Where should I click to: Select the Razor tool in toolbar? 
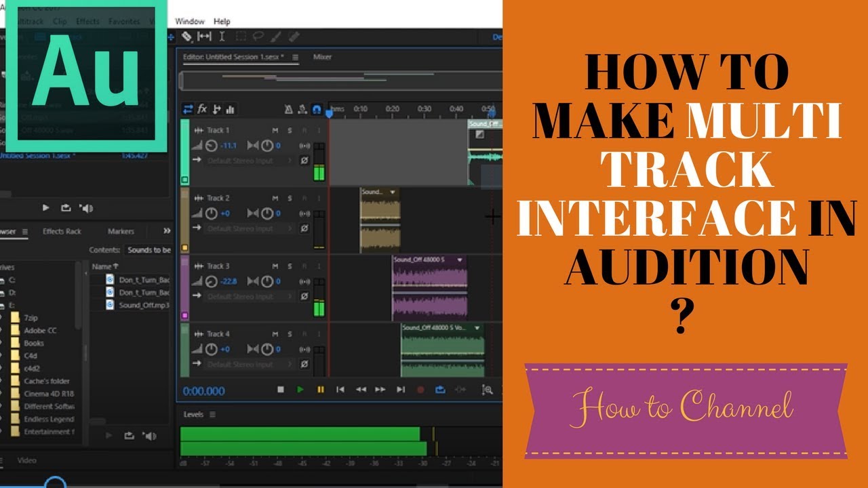click(x=187, y=37)
